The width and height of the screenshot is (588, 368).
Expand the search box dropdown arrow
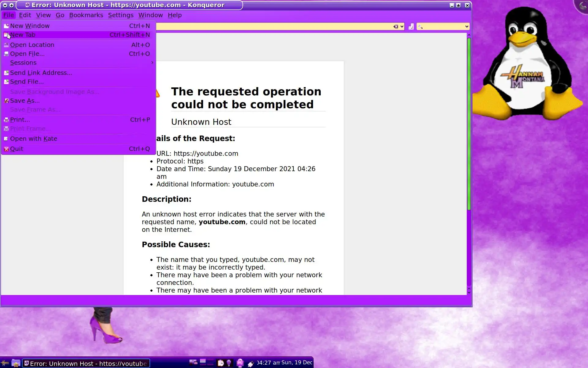tap(466, 27)
